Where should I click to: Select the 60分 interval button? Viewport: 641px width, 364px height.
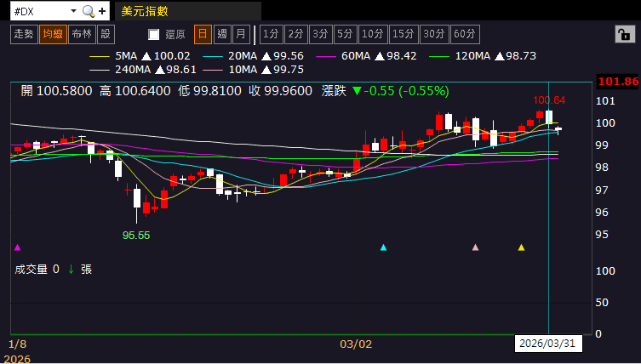coord(465,34)
